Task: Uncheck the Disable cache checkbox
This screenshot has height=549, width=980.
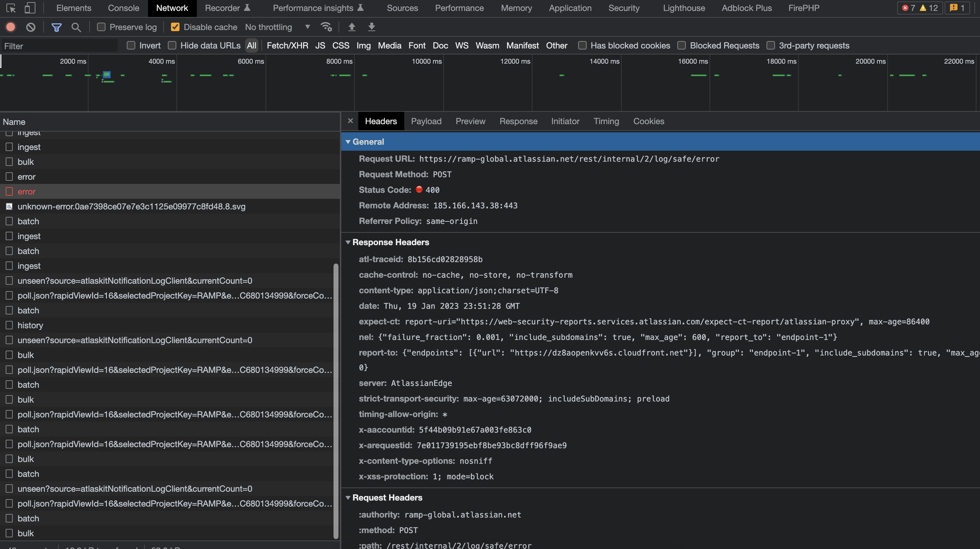Action: pos(175,27)
